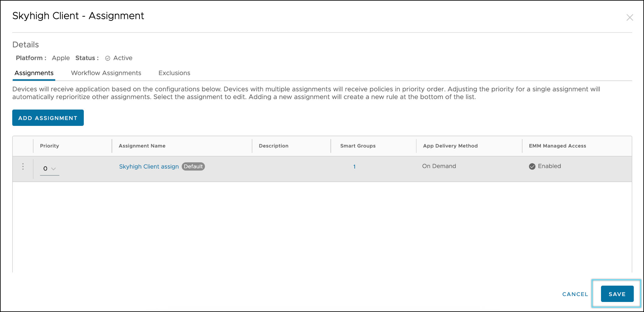Click the Smart Groups count link

coord(354,167)
